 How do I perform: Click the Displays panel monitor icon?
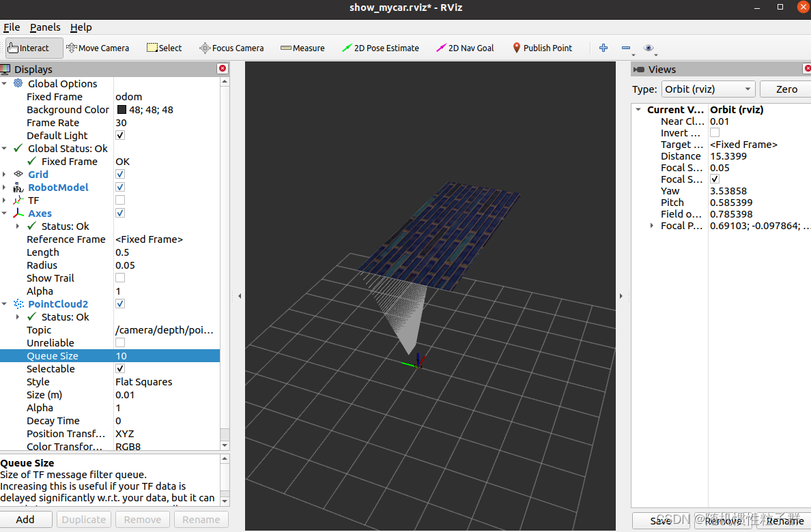coord(5,69)
